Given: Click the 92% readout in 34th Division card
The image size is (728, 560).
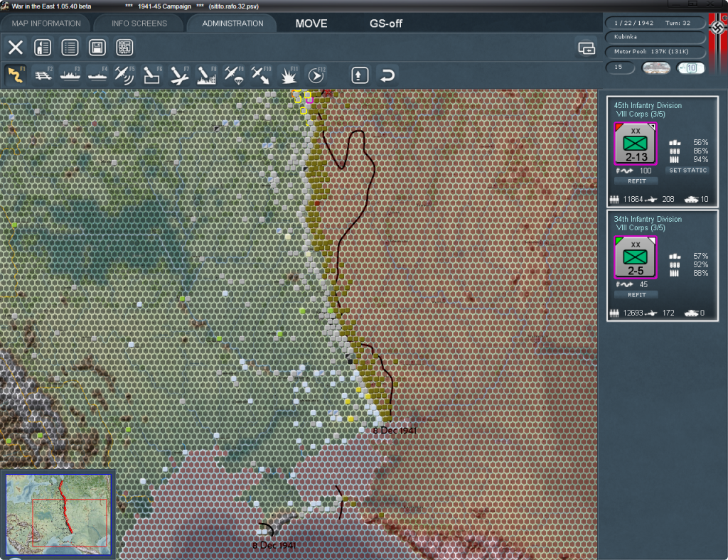Looking at the screenshot, I should pyautogui.click(x=700, y=265).
